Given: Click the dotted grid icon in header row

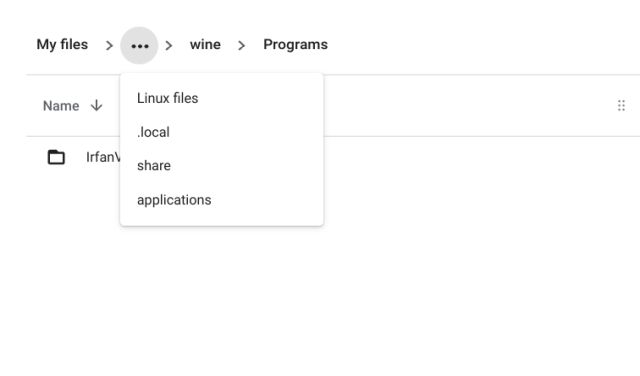Looking at the screenshot, I should [x=621, y=105].
